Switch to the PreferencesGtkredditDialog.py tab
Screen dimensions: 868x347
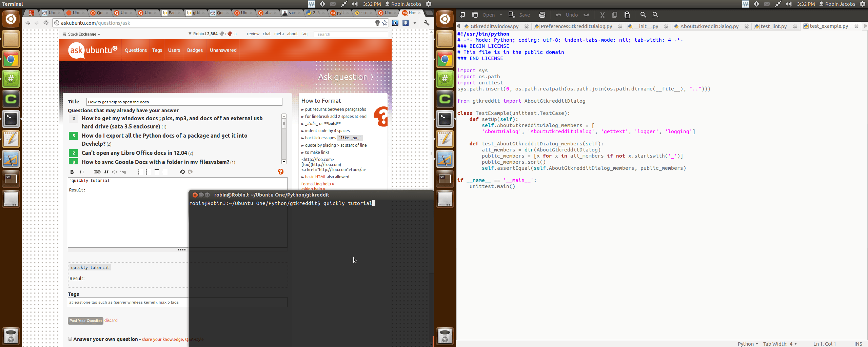[x=576, y=26]
